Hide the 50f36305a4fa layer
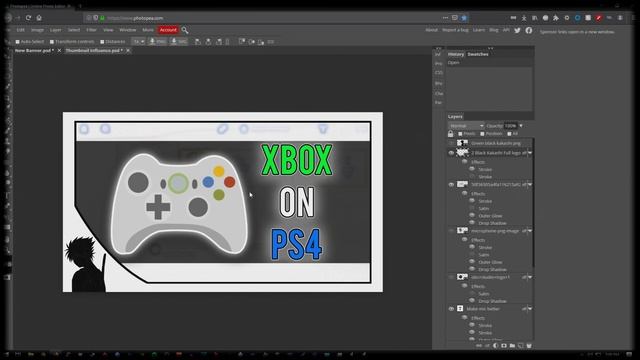 (x=451, y=184)
